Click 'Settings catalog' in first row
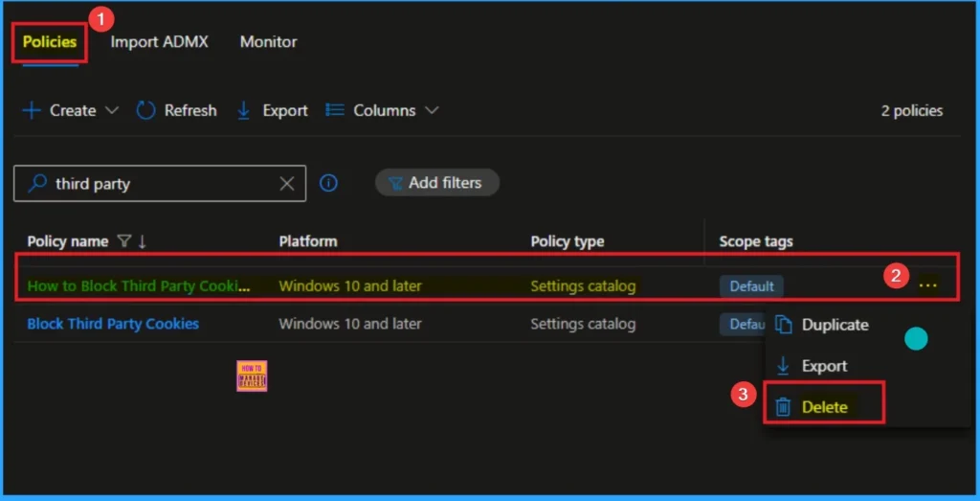This screenshot has height=501, width=980. coord(583,285)
